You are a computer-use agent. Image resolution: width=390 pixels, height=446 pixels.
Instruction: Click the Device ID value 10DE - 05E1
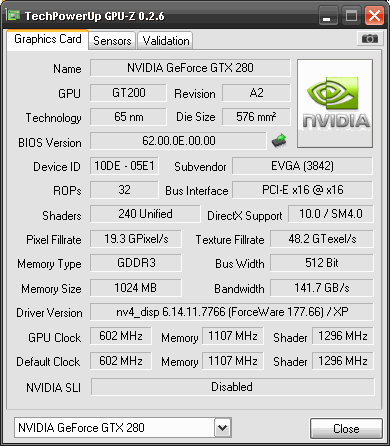pyautogui.click(x=124, y=166)
